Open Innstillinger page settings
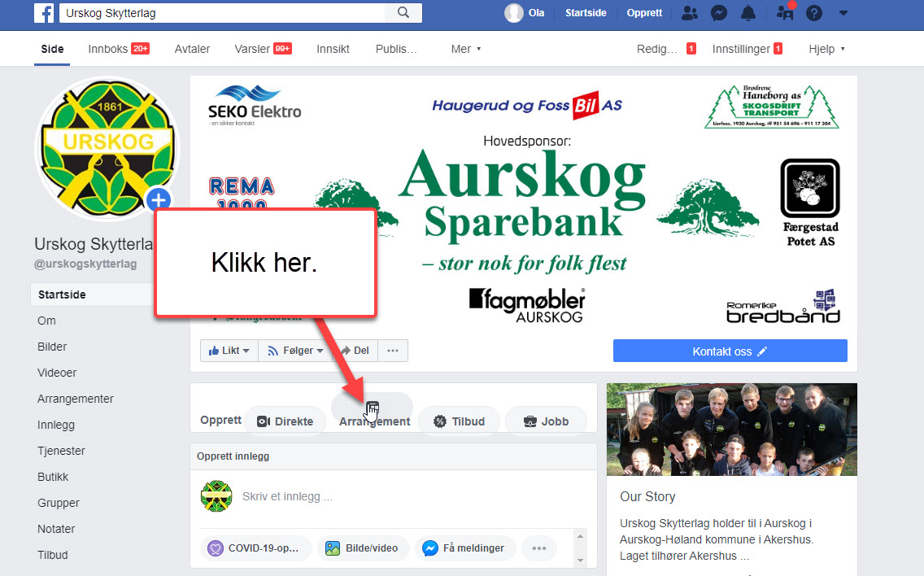This screenshot has width=924, height=576. coord(747,49)
